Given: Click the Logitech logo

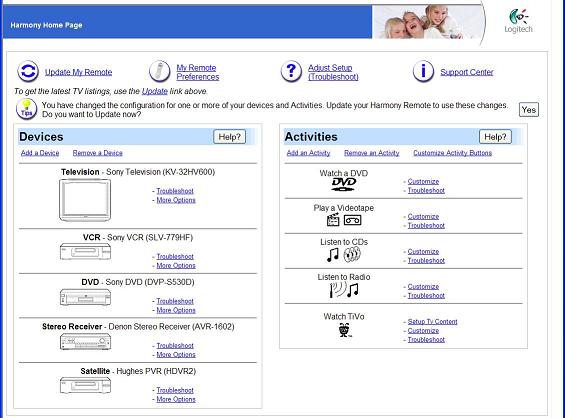Looking at the screenshot, I should [x=519, y=21].
